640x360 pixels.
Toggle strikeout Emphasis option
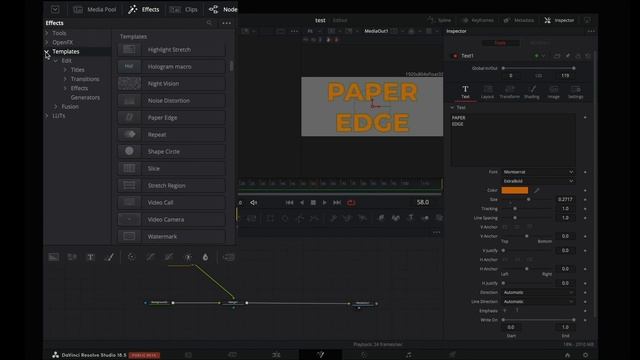click(517, 311)
